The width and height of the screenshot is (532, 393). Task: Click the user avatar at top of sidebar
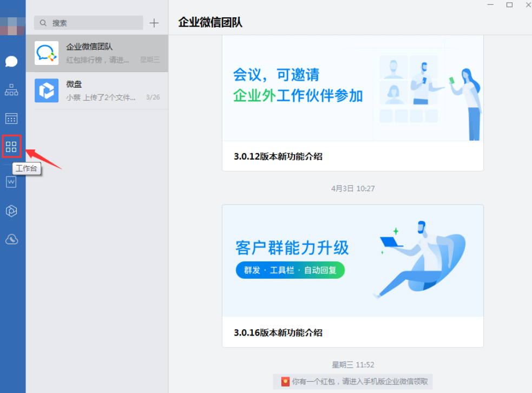12,26
